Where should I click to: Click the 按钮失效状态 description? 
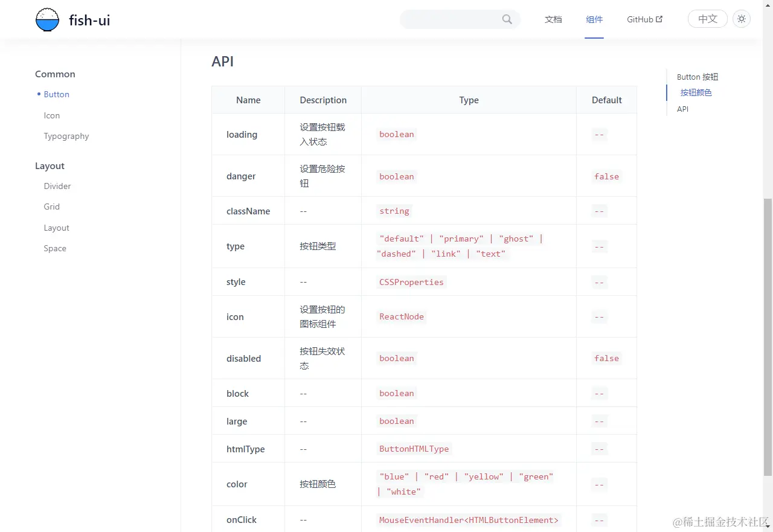322,359
